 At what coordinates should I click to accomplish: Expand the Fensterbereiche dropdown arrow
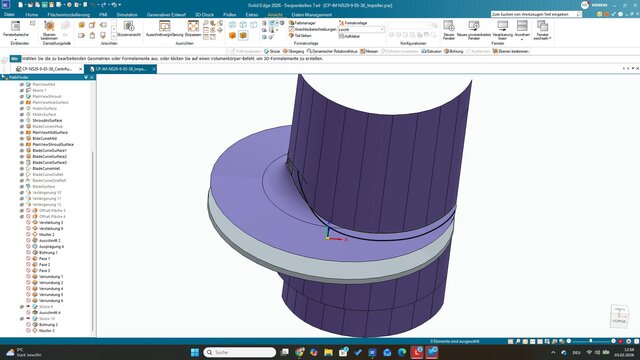pyautogui.click(x=16, y=39)
